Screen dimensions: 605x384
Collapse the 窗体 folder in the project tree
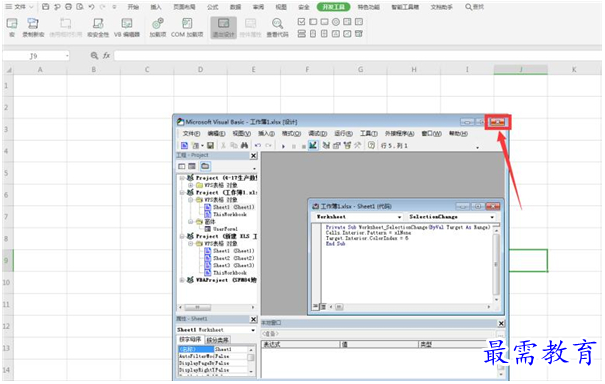pyautogui.click(x=191, y=222)
